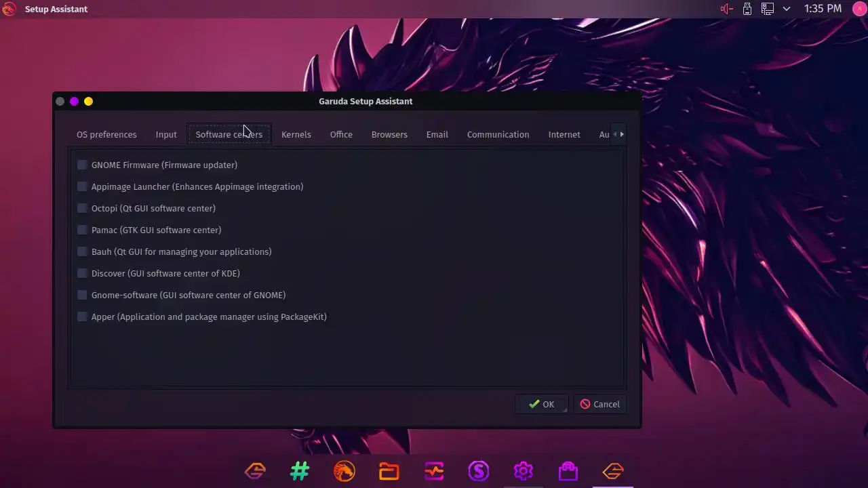
Task: Select the underlined active Setup Assistant dock icon
Action: pyautogui.click(x=613, y=470)
